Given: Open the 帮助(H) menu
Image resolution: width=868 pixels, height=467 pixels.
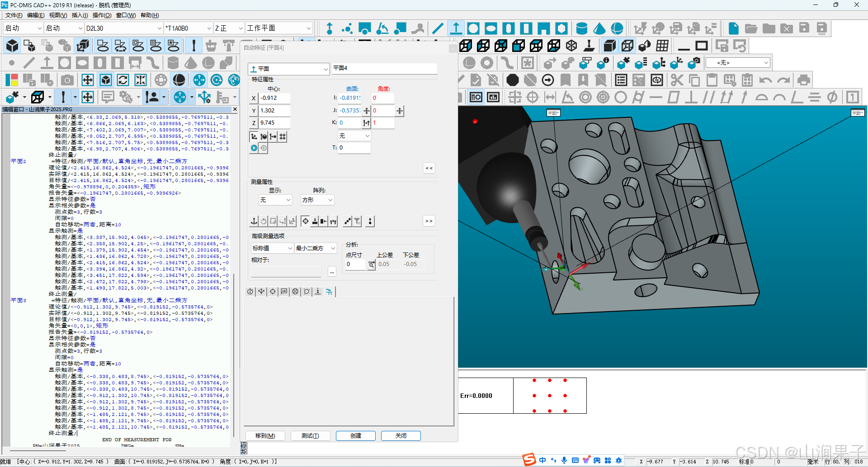Looking at the screenshot, I should (x=150, y=15).
